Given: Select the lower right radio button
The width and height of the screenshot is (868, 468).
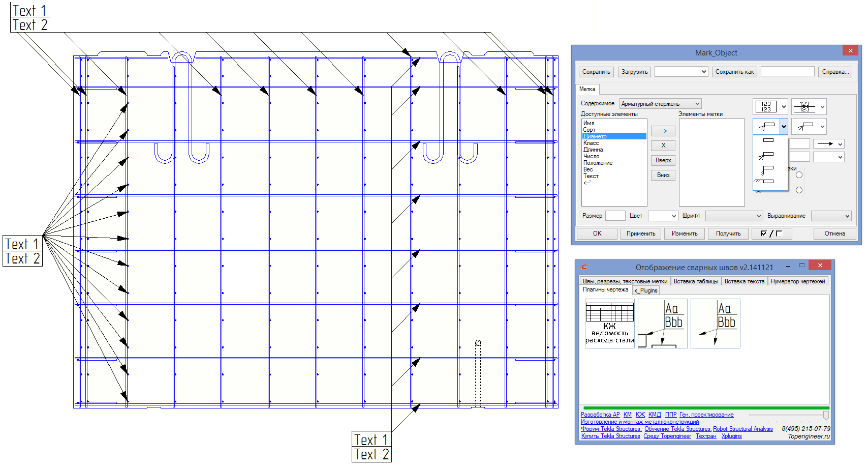Looking at the screenshot, I should [799, 190].
